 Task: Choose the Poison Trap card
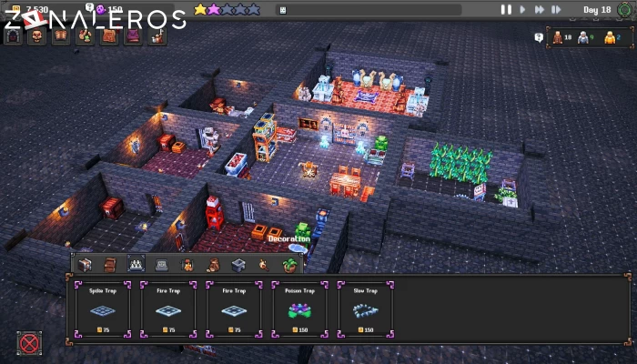[299, 309]
